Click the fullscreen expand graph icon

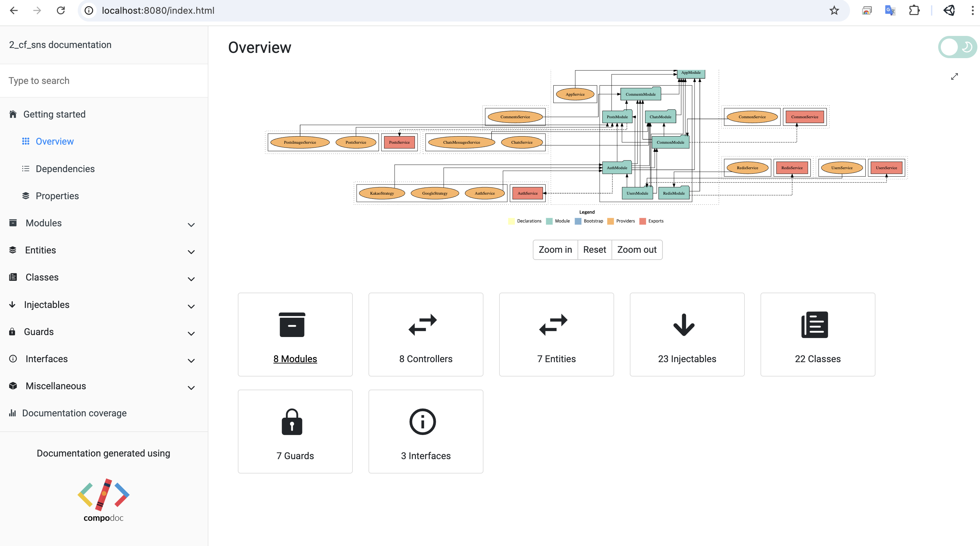954,77
